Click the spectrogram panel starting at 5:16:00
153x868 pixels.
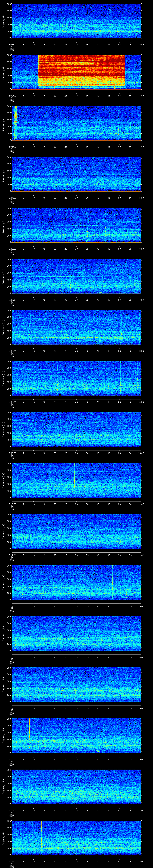tap(76, 786)
